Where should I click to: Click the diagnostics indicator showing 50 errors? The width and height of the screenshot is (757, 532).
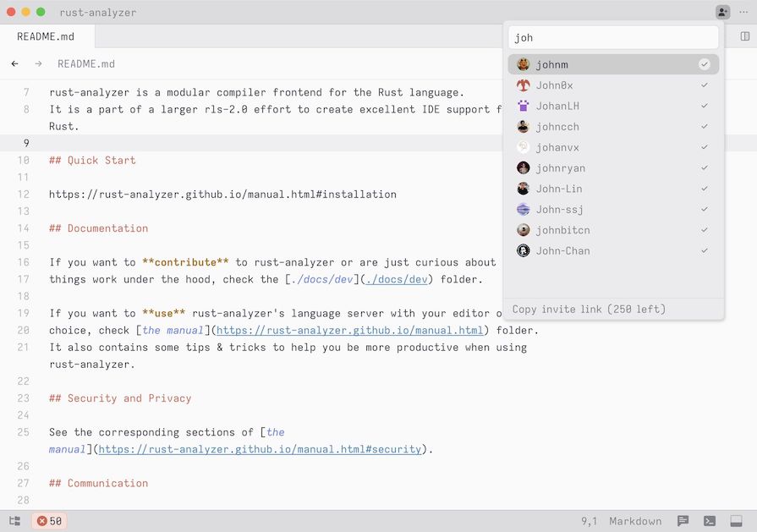(x=49, y=521)
